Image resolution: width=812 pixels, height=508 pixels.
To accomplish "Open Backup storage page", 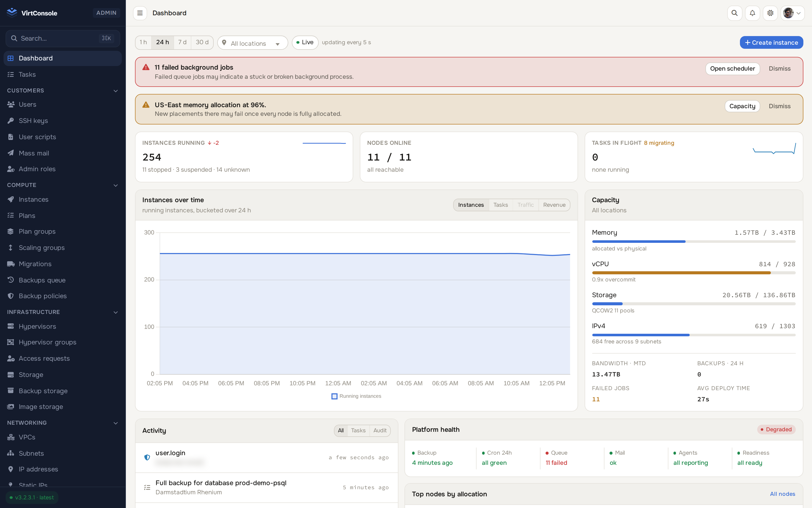I will click(x=62, y=391).
